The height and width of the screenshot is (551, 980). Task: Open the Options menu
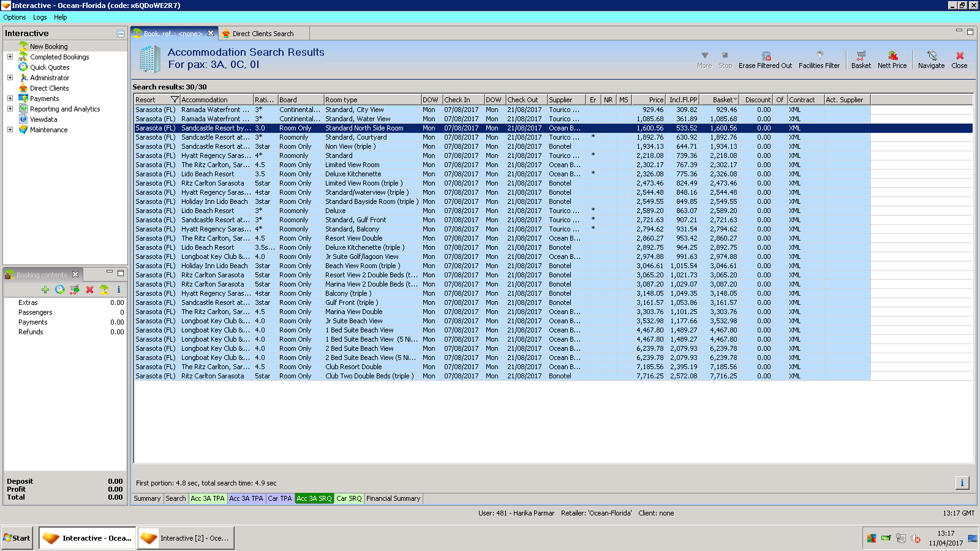pos(15,17)
